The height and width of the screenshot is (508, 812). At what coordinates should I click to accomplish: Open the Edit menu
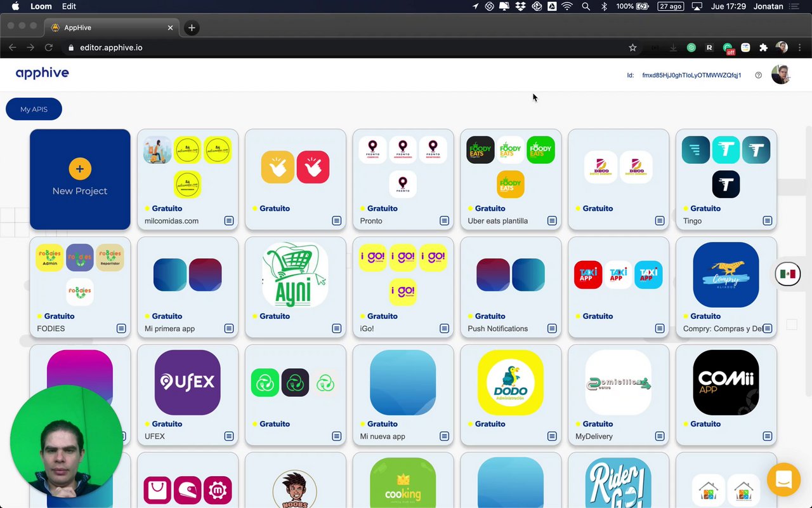pos(69,6)
